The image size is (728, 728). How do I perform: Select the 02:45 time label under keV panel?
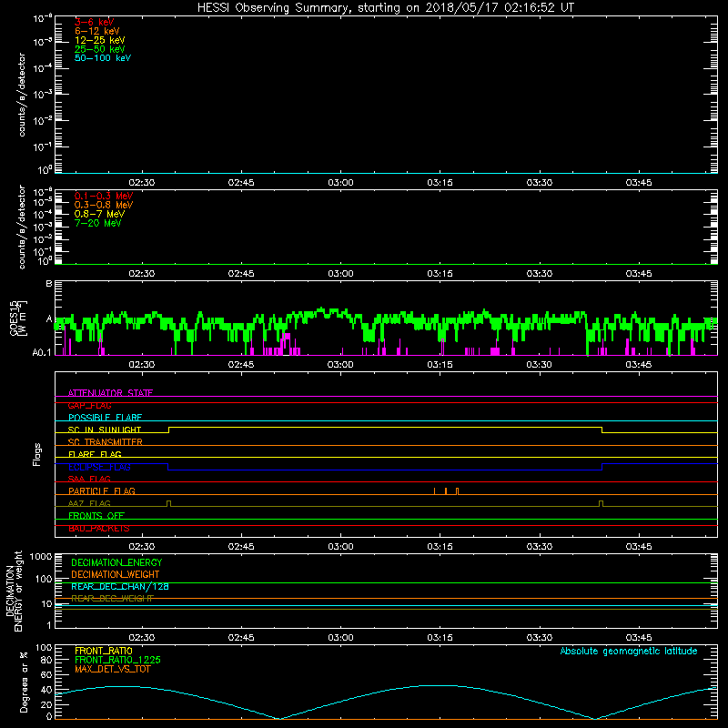241,183
